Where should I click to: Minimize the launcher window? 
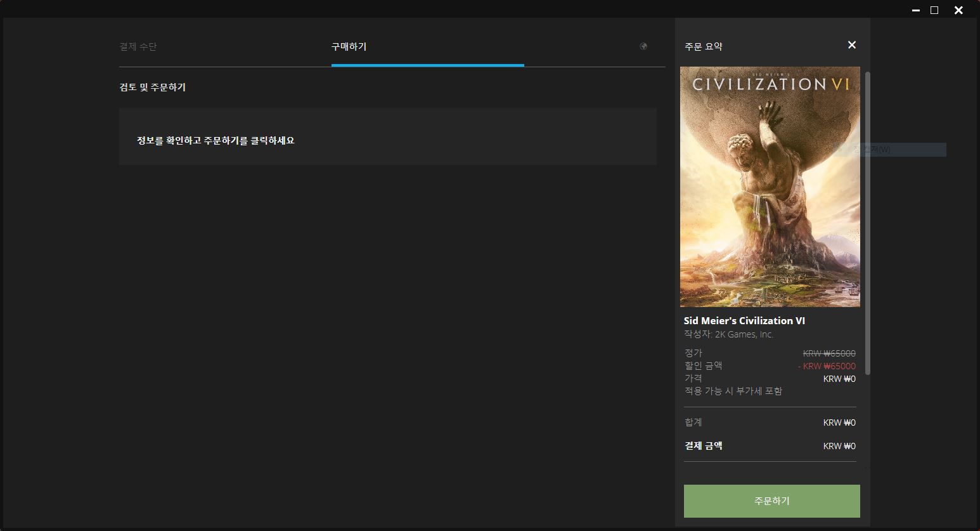[915, 10]
